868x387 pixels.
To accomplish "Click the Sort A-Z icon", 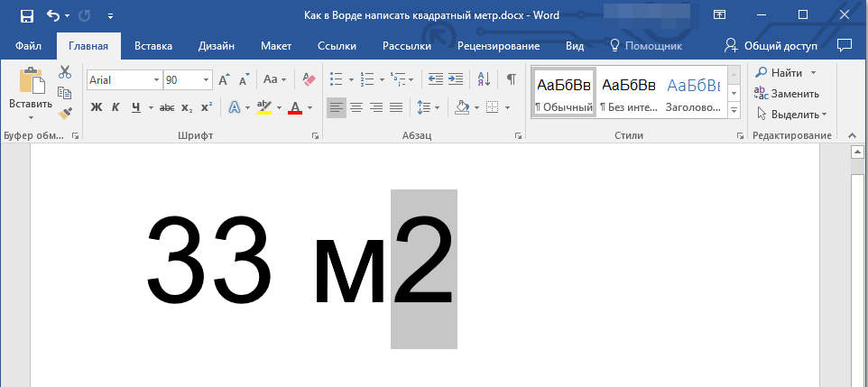I will click(x=484, y=79).
